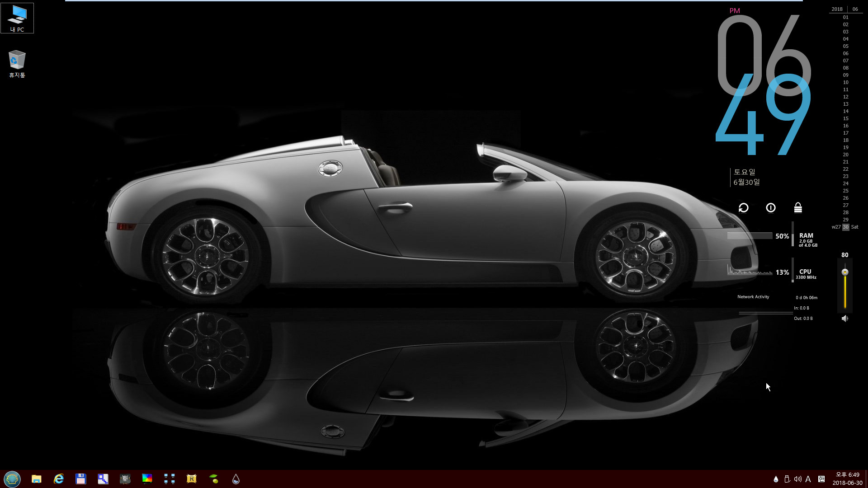Click the Sat weekday label in calendar

pos(854,227)
